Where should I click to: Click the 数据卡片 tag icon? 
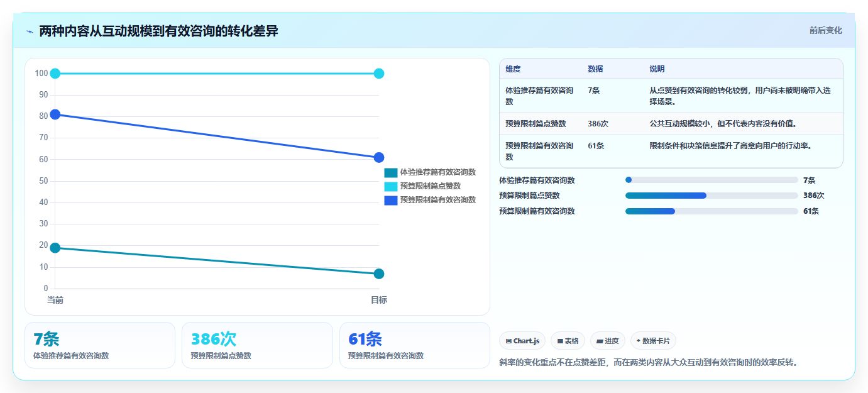pyautogui.click(x=639, y=341)
